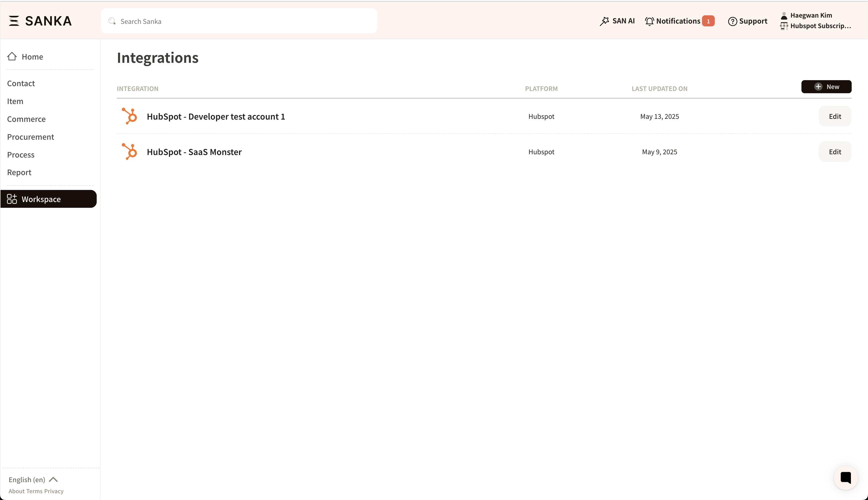
Task: Click the LAST UPDATED ON column header
Action: tap(659, 89)
